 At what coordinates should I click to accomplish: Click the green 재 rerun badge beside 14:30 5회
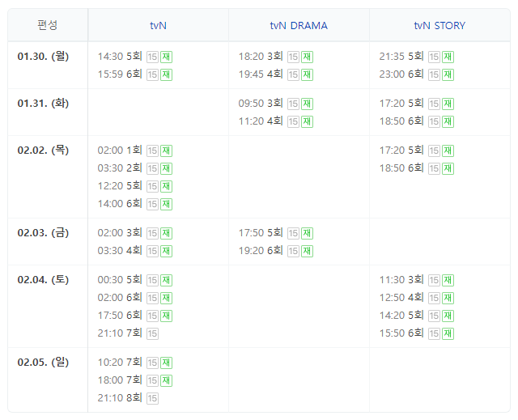166,57
